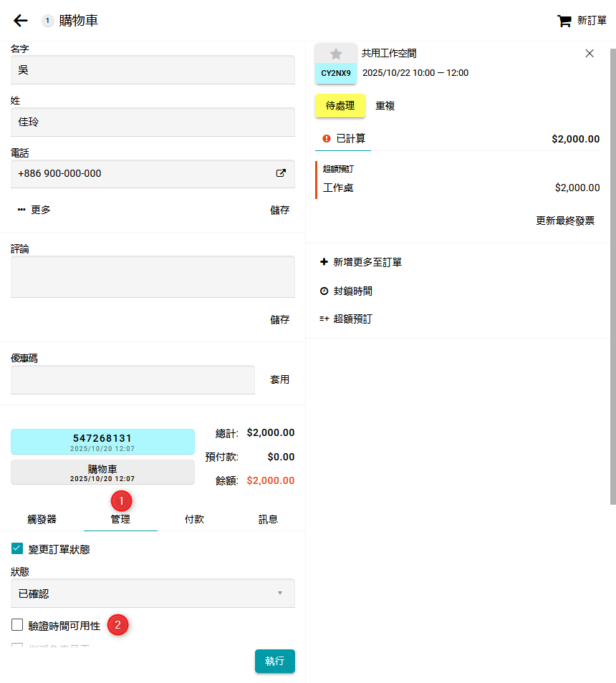616x683 pixels.
Task: Click the back arrow icon
Action: pyautogui.click(x=21, y=21)
